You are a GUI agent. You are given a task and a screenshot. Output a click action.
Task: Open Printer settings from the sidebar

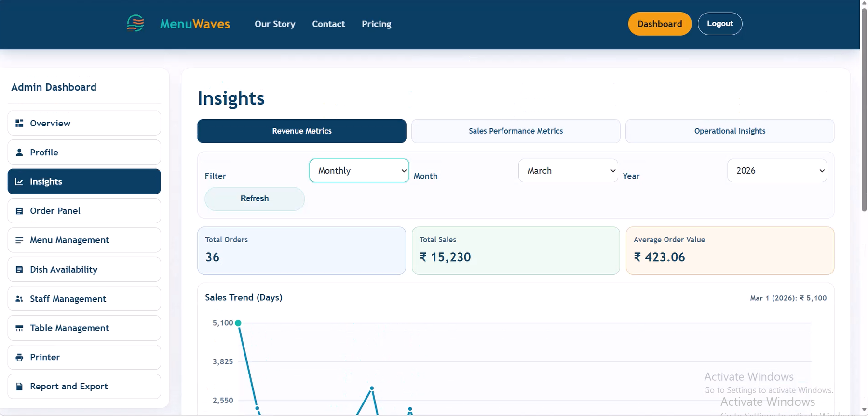(x=84, y=357)
